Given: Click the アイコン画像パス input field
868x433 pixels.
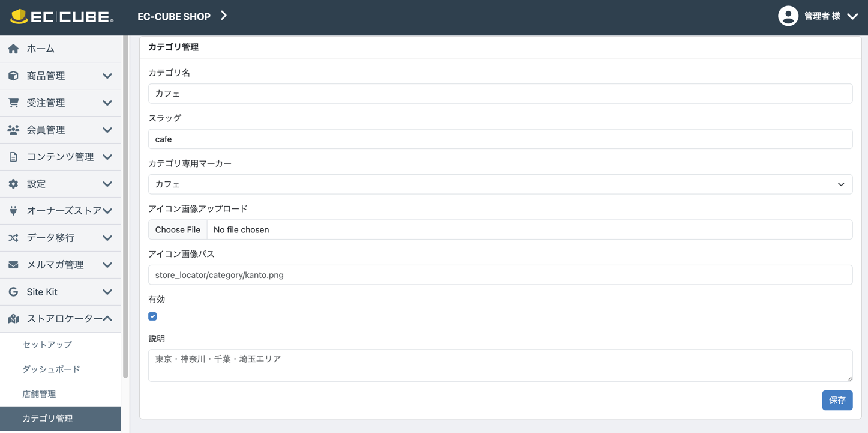Looking at the screenshot, I should 500,275.
